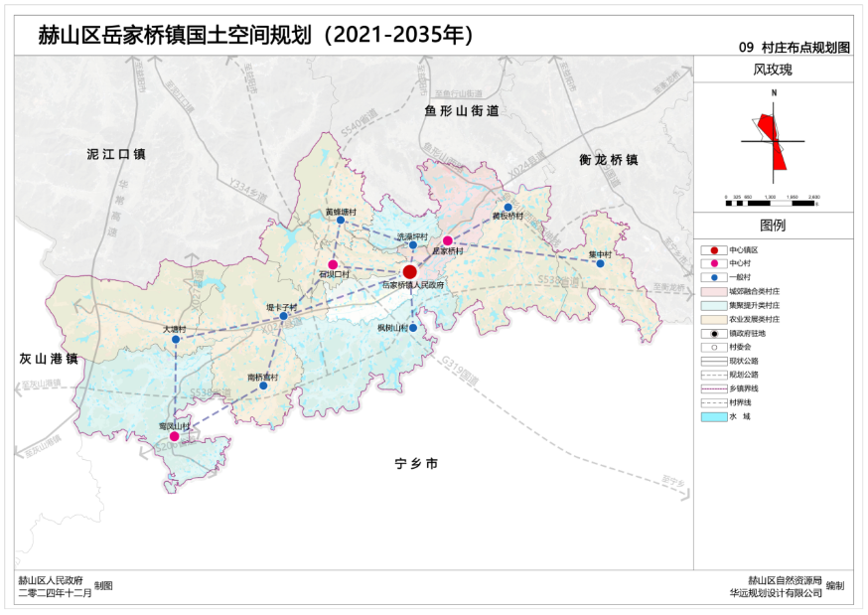Select the blue 洗澡坪村 marker

click(x=413, y=245)
